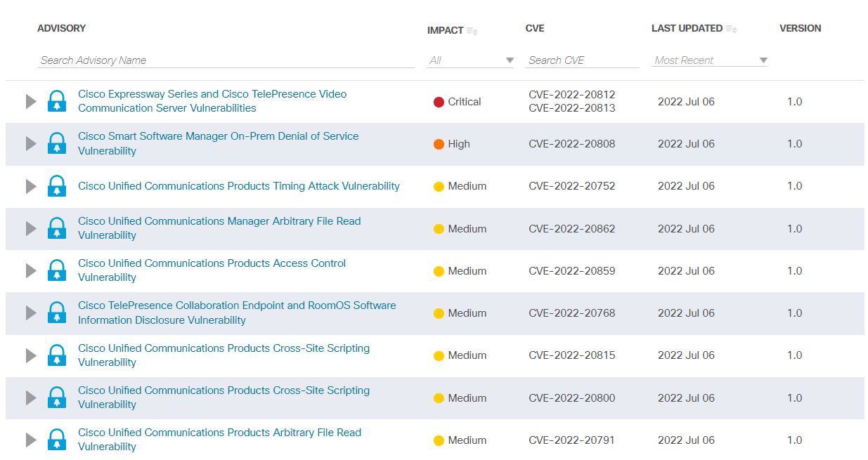Expand the Access Control Vulnerability row

(30, 270)
